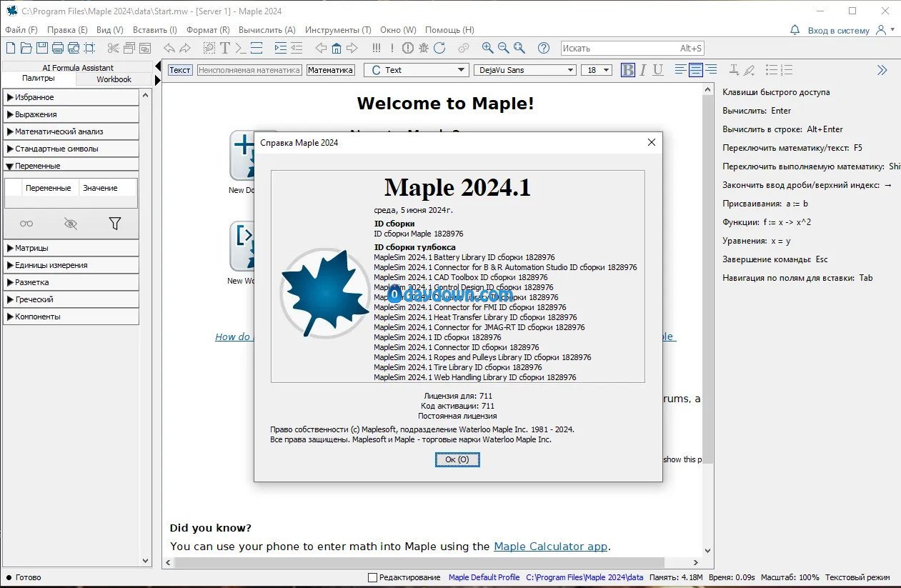Screen dimensions: 901x588
Task: Click the variable filter funnel icon
Action: (x=114, y=224)
